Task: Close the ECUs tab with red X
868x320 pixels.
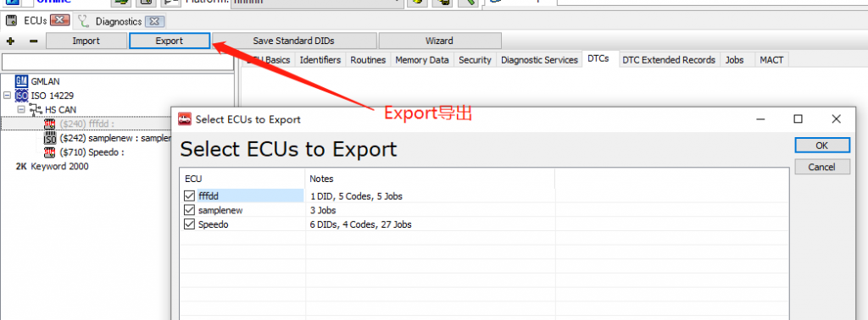Action: pos(59,21)
